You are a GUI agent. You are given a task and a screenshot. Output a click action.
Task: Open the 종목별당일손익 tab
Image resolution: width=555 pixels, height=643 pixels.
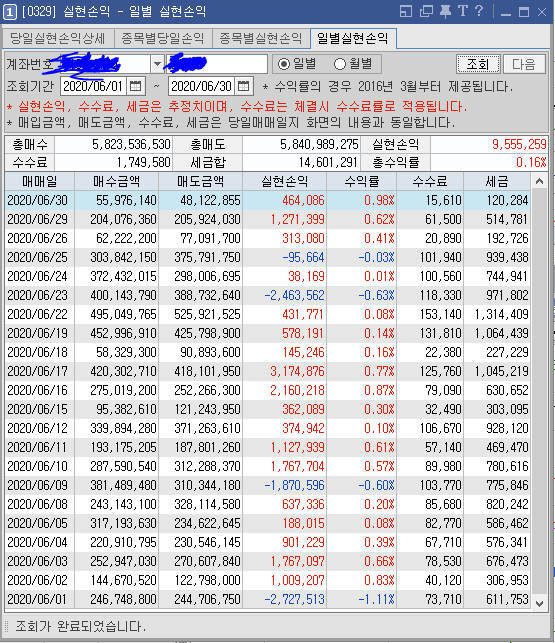pos(163,39)
